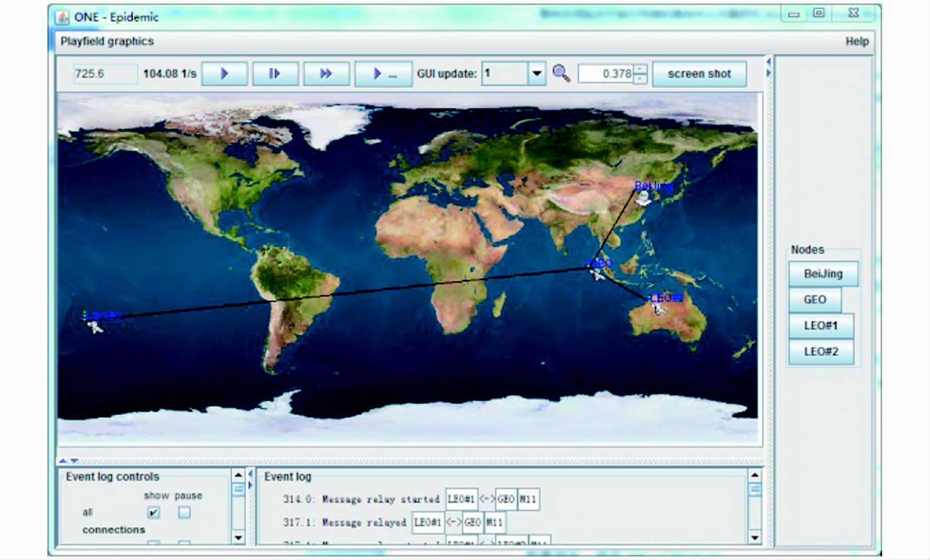Collapse the Nodes side panel divider arrow

(769, 73)
